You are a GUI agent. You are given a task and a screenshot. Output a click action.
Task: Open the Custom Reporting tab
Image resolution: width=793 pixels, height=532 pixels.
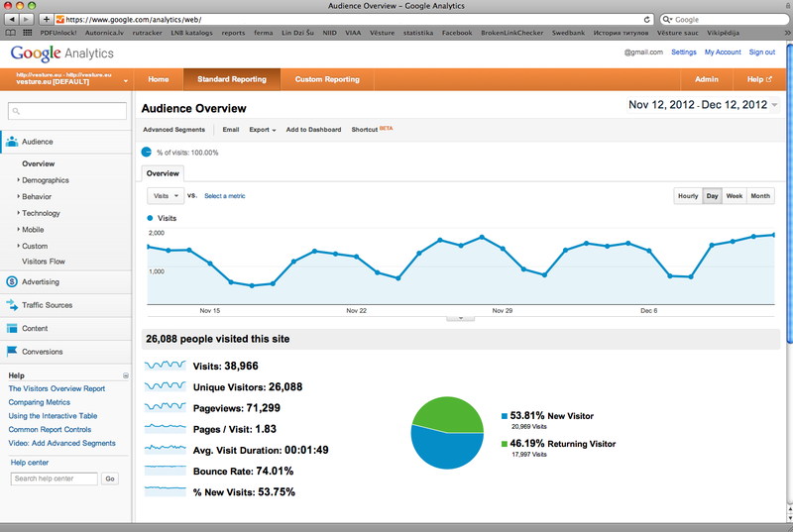click(x=327, y=79)
